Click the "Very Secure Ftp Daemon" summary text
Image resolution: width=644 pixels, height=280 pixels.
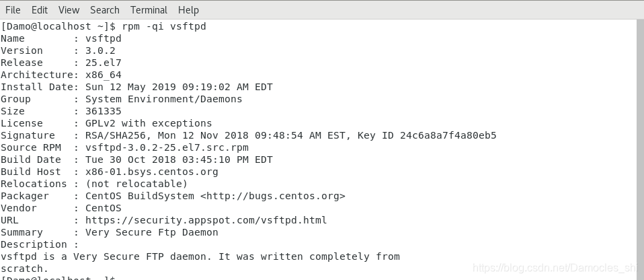[x=151, y=232]
